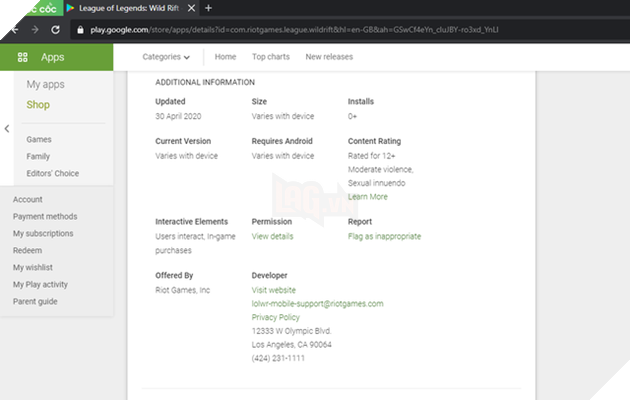The image size is (630, 400).
Task: Go to New releases
Action: click(x=329, y=57)
